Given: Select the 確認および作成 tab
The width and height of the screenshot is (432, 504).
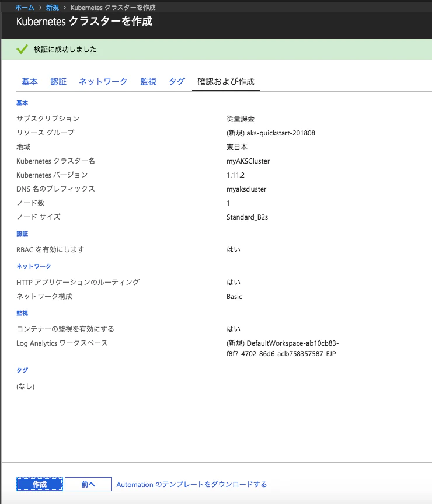Looking at the screenshot, I should tap(226, 82).
